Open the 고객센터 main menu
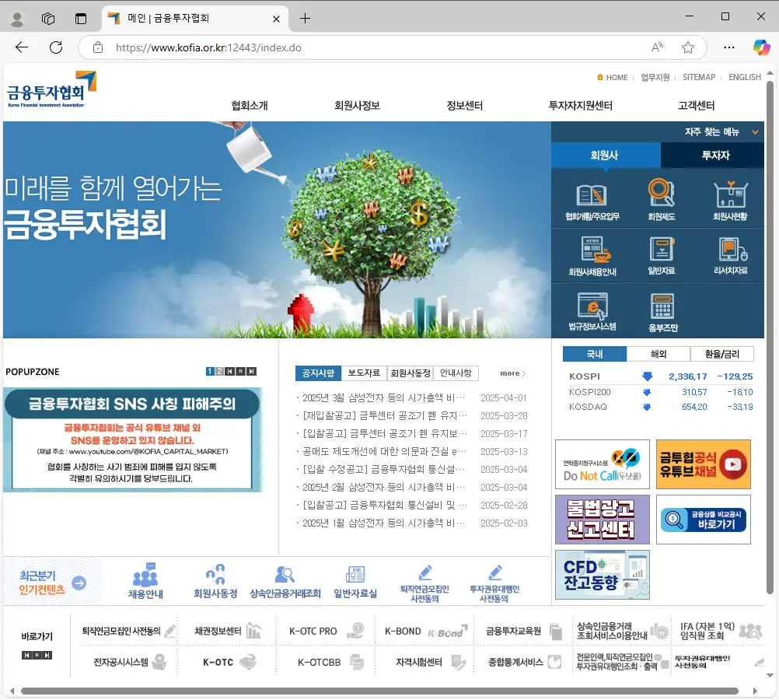Image resolution: width=779 pixels, height=700 pixels. point(696,106)
